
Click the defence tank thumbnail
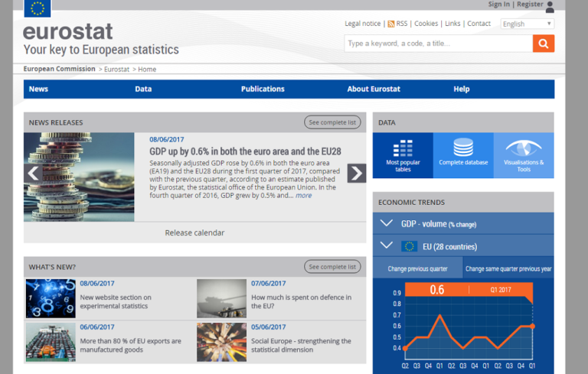coord(221,298)
